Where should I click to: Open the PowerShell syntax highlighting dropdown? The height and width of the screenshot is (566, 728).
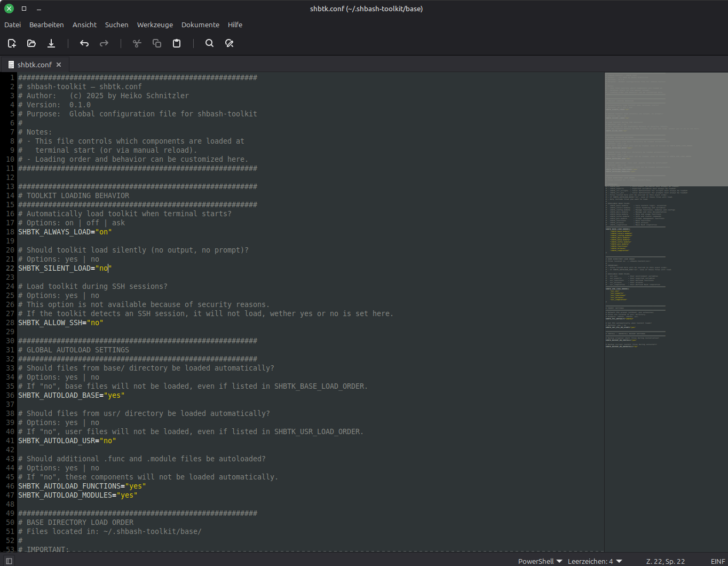click(540, 561)
